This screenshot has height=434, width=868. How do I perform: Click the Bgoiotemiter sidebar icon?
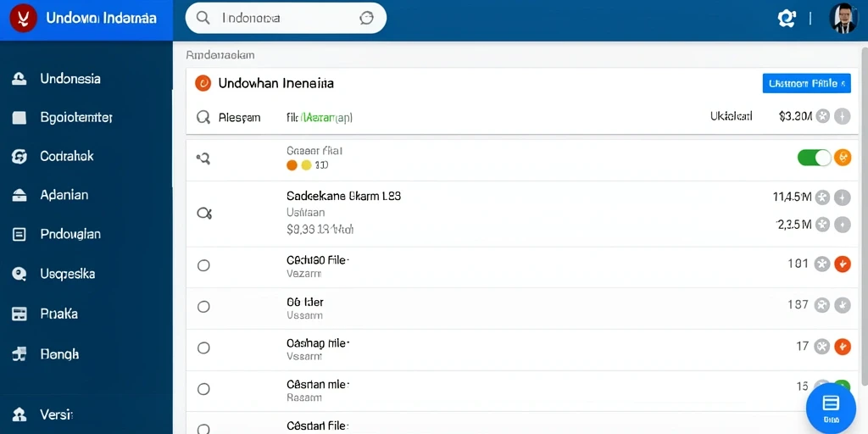[x=19, y=117]
